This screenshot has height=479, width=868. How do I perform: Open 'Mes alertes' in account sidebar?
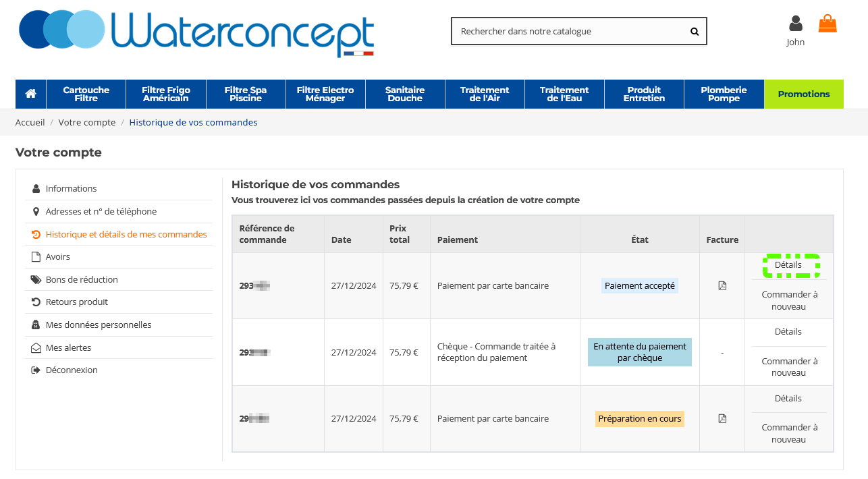click(x=68, y=347)
